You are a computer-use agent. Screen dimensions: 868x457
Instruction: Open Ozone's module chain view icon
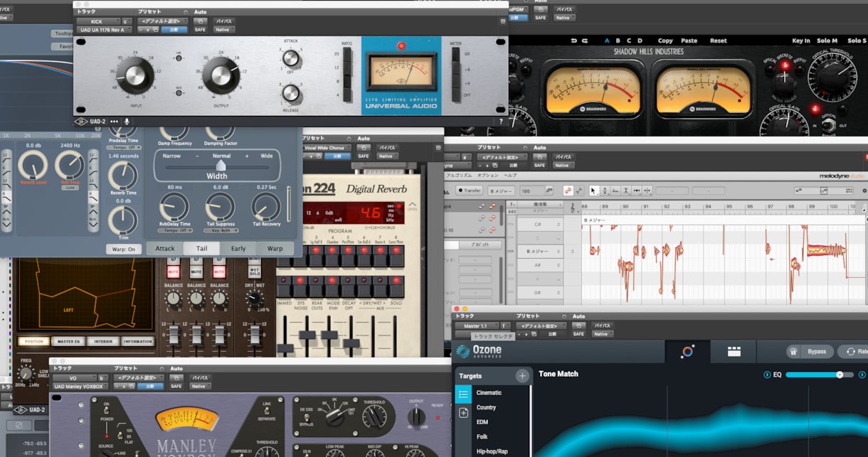pyautogui.click(x=734, y=351)
